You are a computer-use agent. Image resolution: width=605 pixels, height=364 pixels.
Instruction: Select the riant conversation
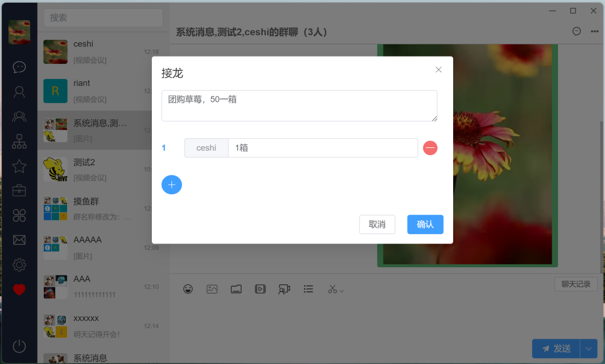coord(103,91)
